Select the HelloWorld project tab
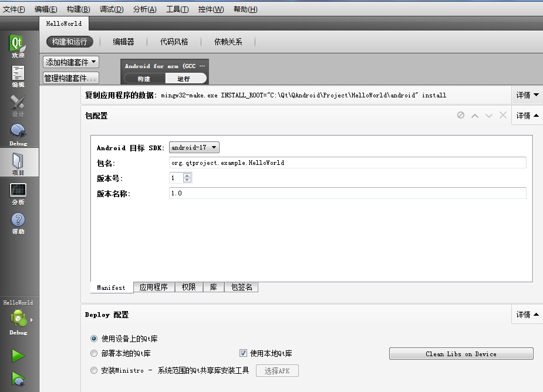Screen dimensions: 543x392 [x=64, y=23]
